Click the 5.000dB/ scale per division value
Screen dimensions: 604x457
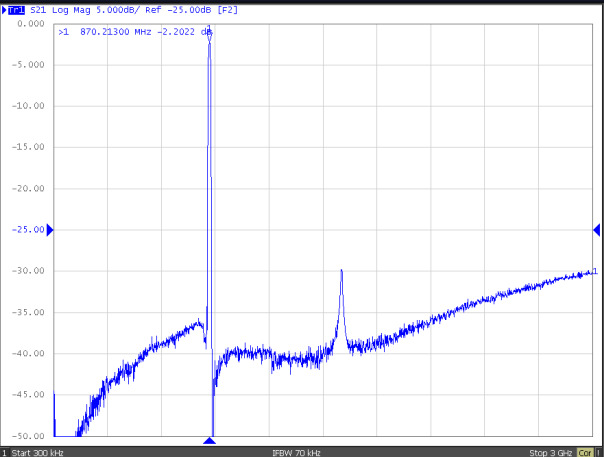[x=128, y=9]
